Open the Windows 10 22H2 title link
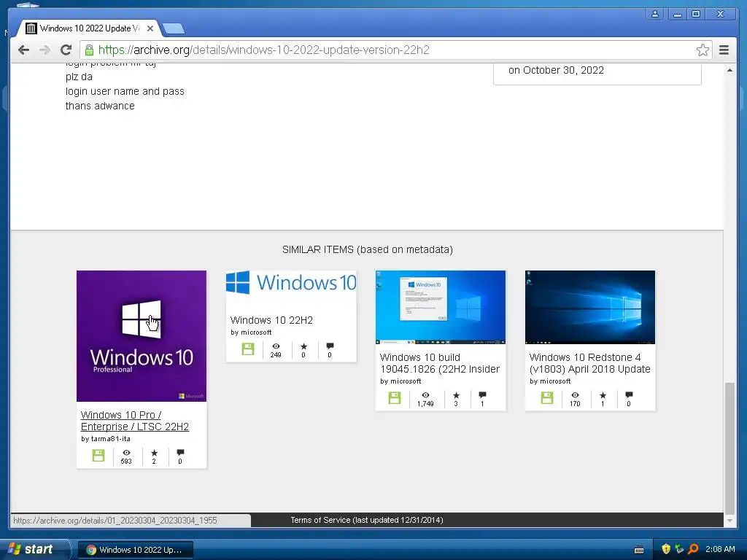Image resolution: width=747 pixels, height=560 pixels. click(271, 320)
